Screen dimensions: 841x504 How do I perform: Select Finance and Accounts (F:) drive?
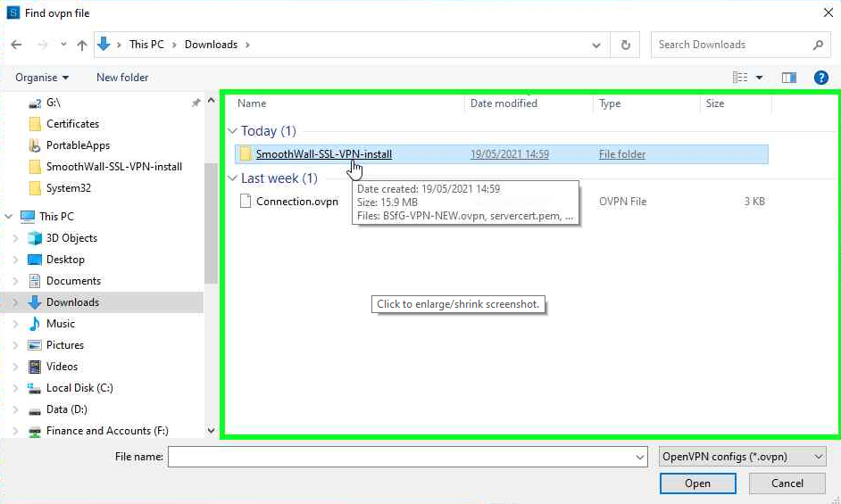[x=107, y=431]
